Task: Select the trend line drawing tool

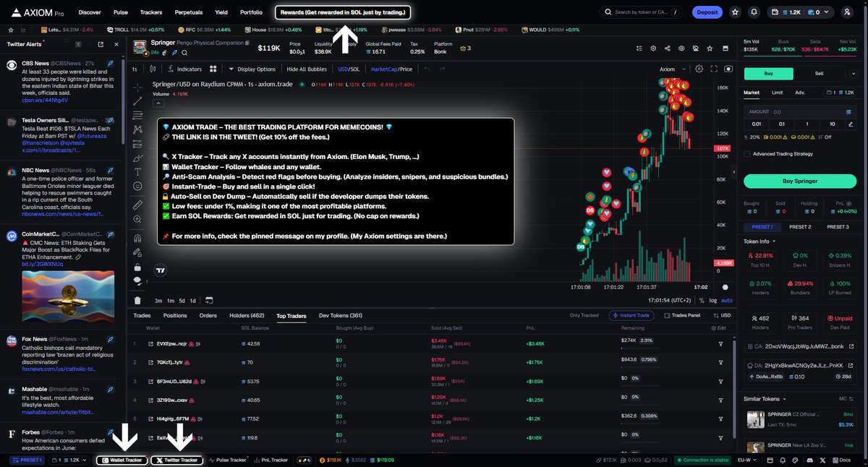Action: click(137, 101)
